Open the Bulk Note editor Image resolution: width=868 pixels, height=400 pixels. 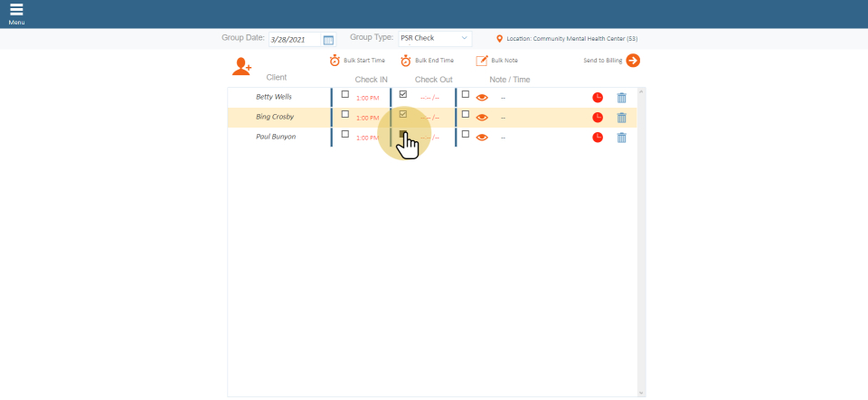[482, 61]
